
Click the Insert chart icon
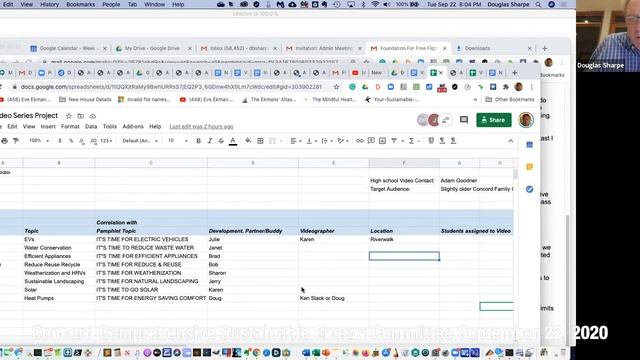coord(382,141)
